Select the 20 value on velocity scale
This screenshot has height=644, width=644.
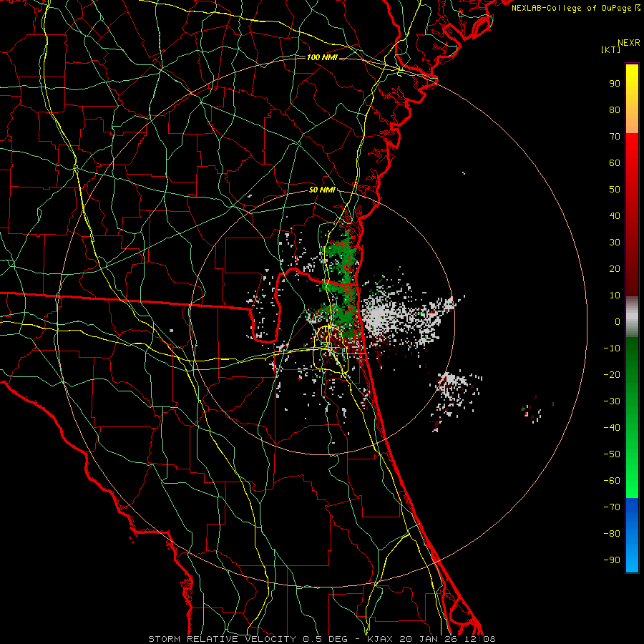[615, 268]
